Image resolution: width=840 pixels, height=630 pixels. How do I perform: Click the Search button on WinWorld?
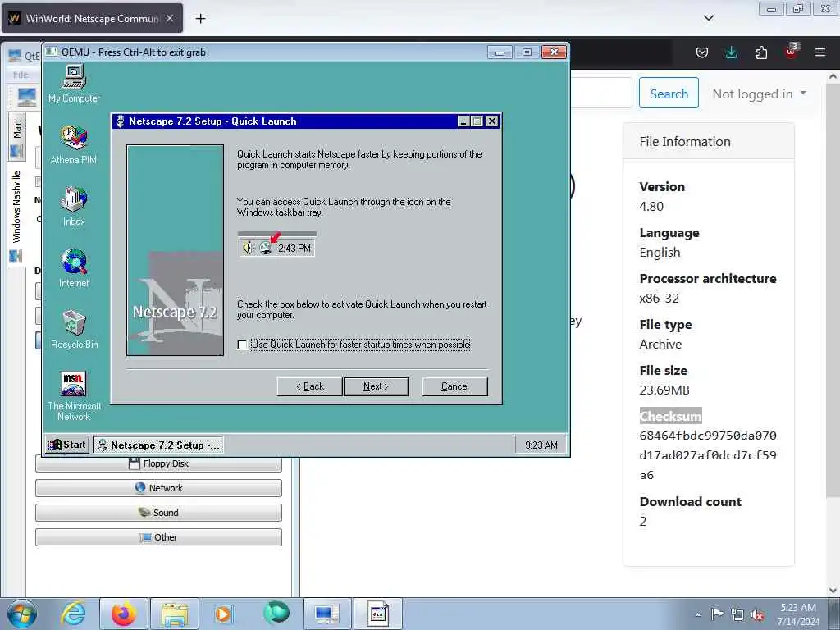pyautogui.click(x=669, y=94)
